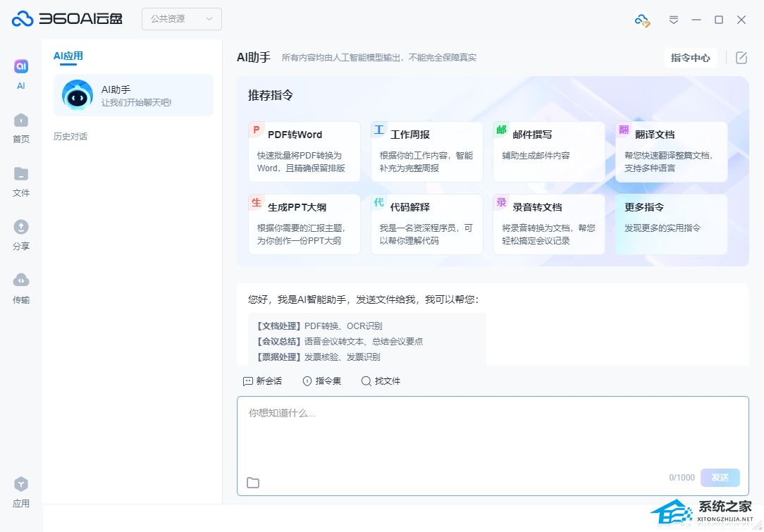This screenshot has width=764, height=532.
Task: Click the 生成PPT大纲 red 生 icon
Action: [x=257, y=202]
